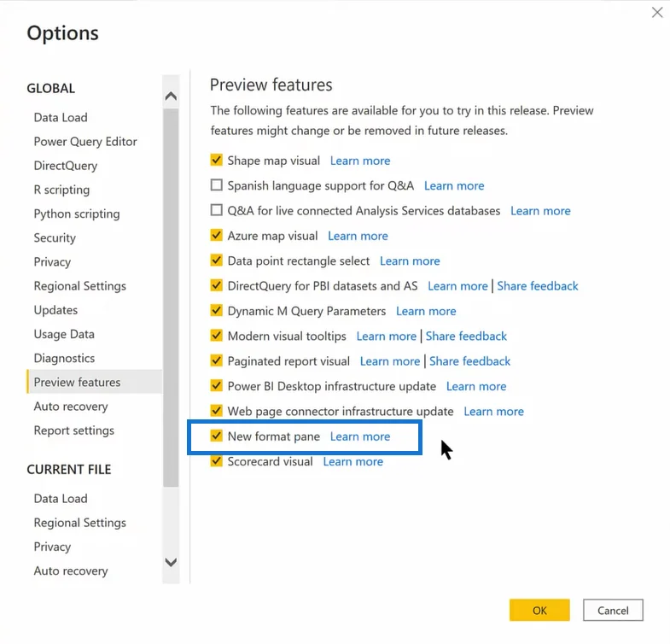Toggle Data point rectangle select checkbox
Image resolution: width=670 pixels, height=644 pixels.
[x=216, y=261]
